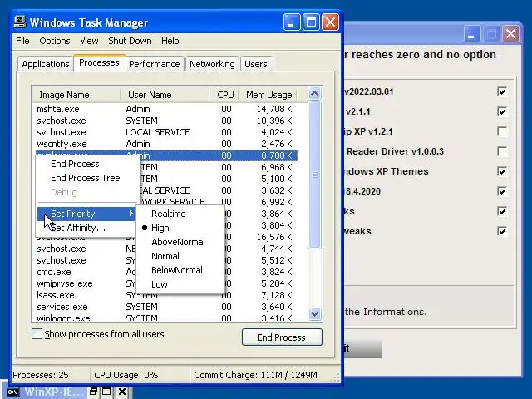The image size is (532, 399).
Task: Sort by Image Name column header
Action: [76, 95]
